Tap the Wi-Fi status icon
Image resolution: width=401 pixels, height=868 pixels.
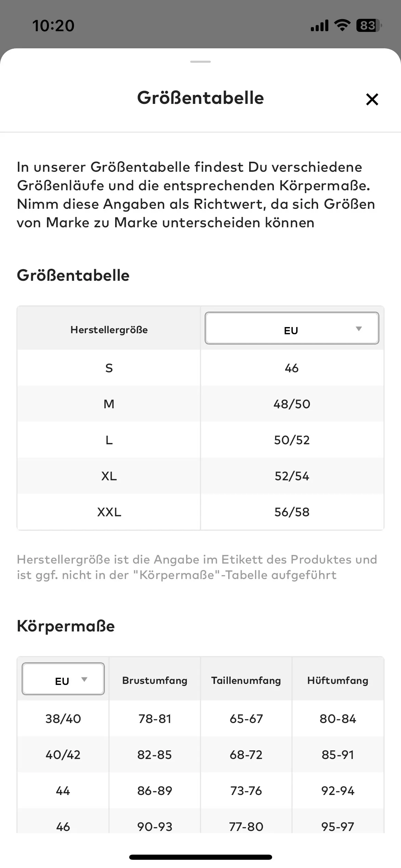[342, 25]
